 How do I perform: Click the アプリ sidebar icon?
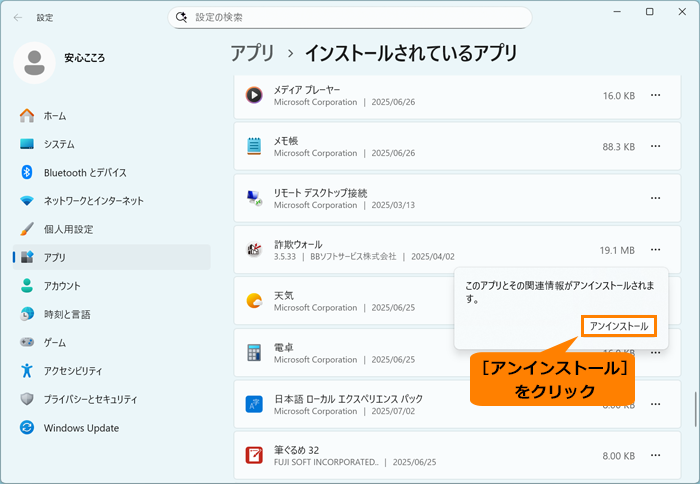coord(27,257)
